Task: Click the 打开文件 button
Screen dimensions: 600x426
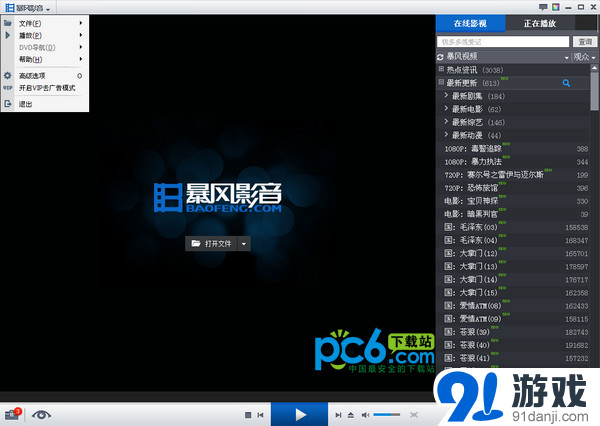Action: (x=212, y=244)
